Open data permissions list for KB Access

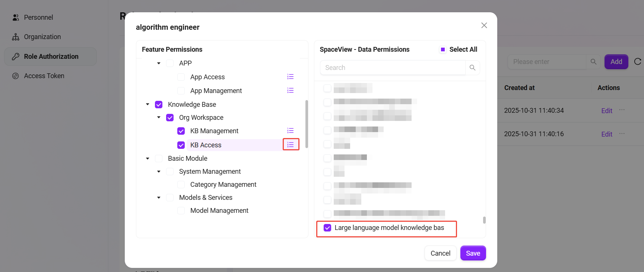[x=291, y=145]
